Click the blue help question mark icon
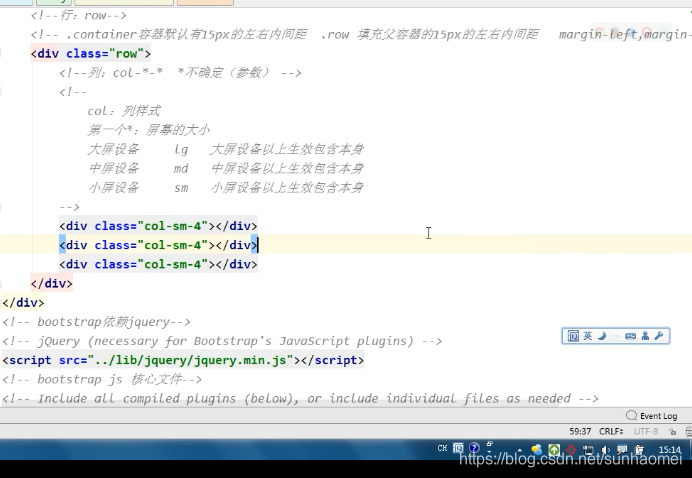Screen dimensions: 692x478 pyautogui.click(x=474, y=448)
